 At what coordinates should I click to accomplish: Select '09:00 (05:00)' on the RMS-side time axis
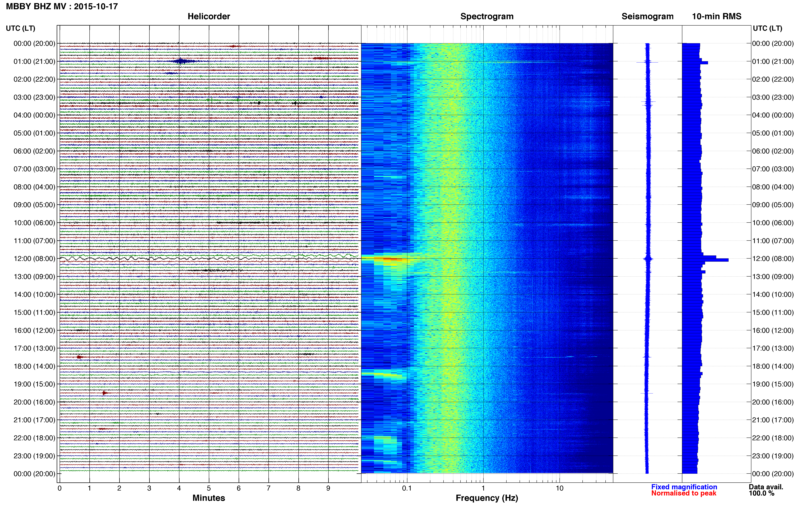coord(773,205)
